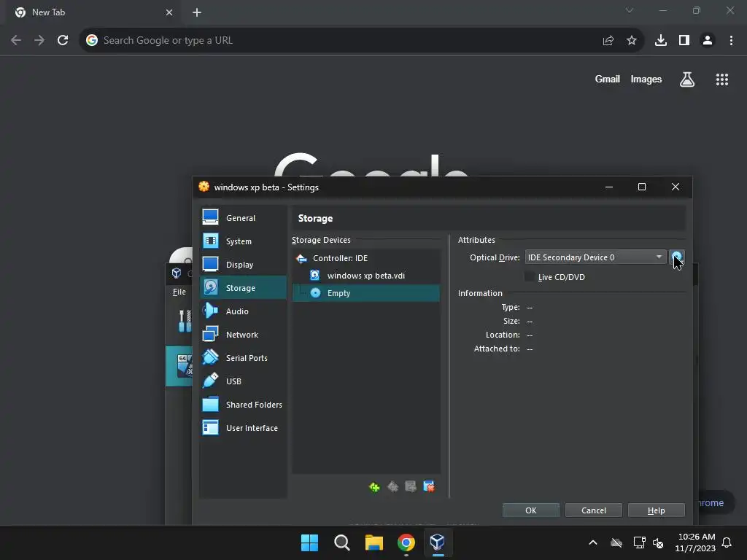Enable the Live CD/DVD checkbox
747x560 pixels.
(x=530, y=276)
